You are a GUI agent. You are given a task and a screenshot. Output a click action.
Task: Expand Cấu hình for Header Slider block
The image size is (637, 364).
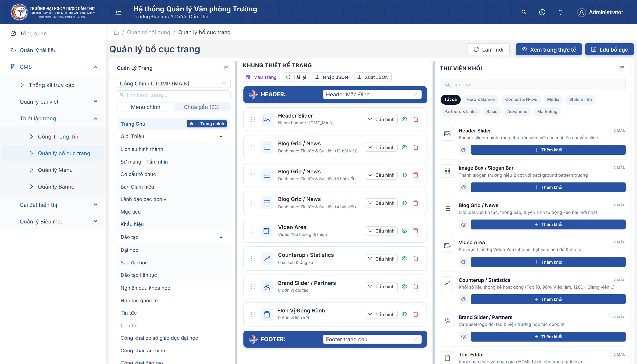click(x=381, y=119)
